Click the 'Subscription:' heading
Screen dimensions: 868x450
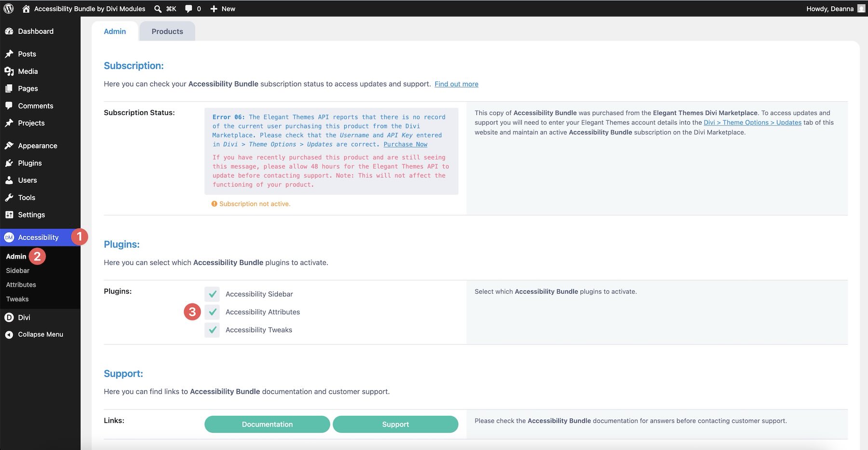pyautogui.click(x=134, y=66)
